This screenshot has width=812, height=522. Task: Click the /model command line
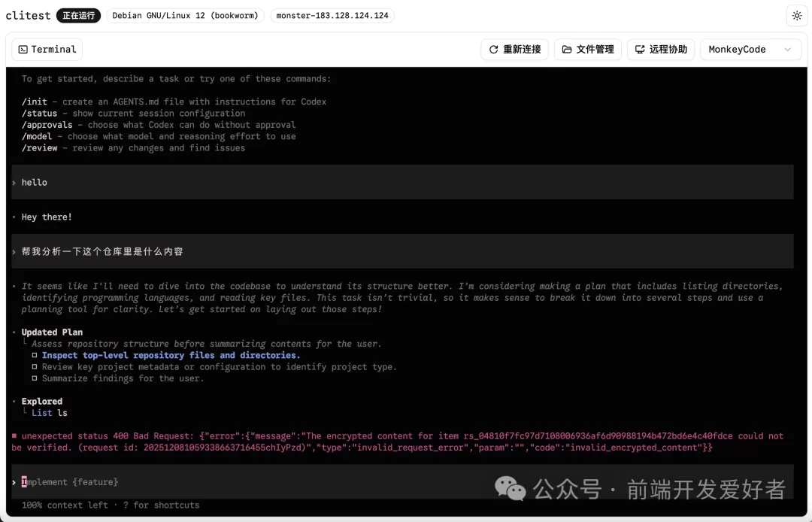click(x=159, y=136)
